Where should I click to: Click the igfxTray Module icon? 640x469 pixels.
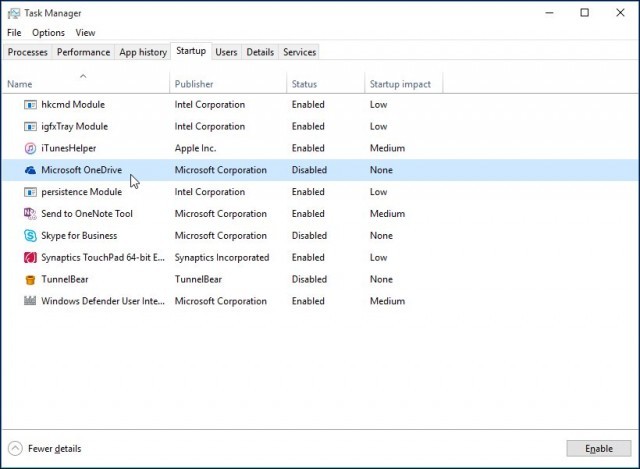30,127
